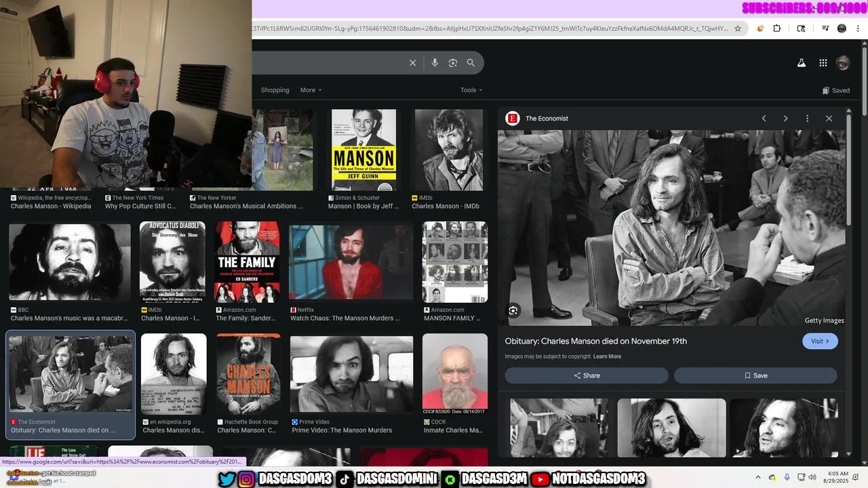The width and height of the screenshot is (868, 488).
Task: Select The Economist Obituary result thumbnail
Action: (71, 374)
